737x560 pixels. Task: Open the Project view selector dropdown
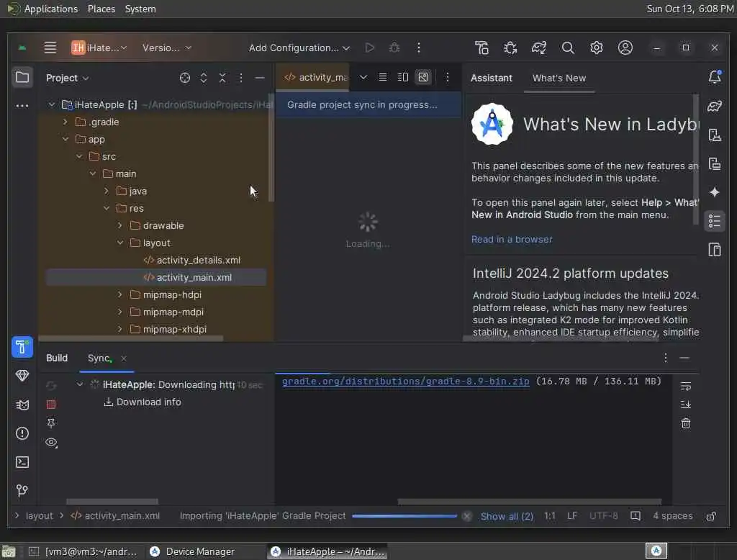pyautogui.click(x=67, y=78)
